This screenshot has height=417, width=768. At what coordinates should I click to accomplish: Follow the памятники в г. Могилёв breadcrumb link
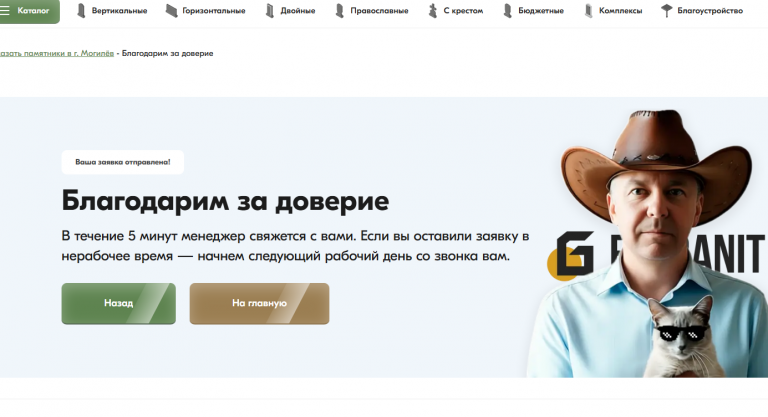pyautogui.click(x=57, y=53)
